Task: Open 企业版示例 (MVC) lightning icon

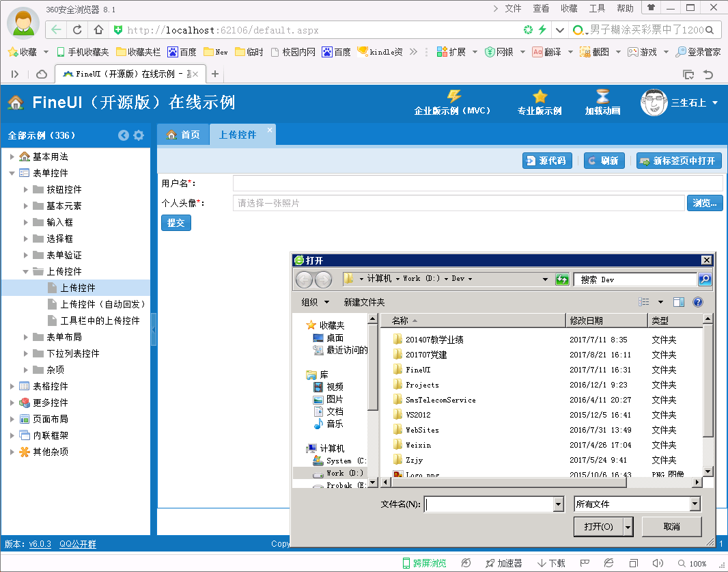Action: 453,96
